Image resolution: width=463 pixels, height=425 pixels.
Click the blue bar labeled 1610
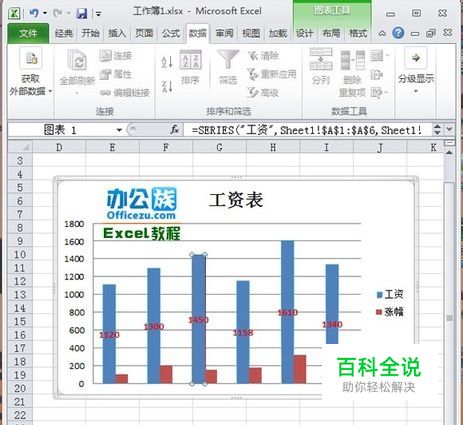(x=288, y=312)
